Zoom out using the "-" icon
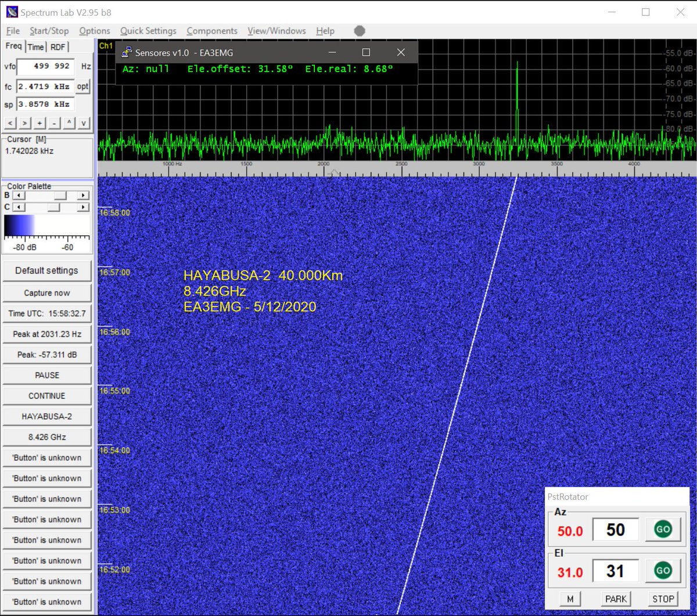 point(54,123)
